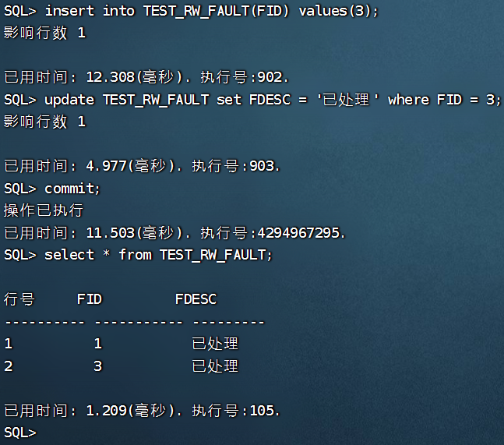Image resolution: width=504 pixels, height=445 pixels.
Task: Click the update TEST_RW_FAULT set FDESC statement
Action: (252, 100)
